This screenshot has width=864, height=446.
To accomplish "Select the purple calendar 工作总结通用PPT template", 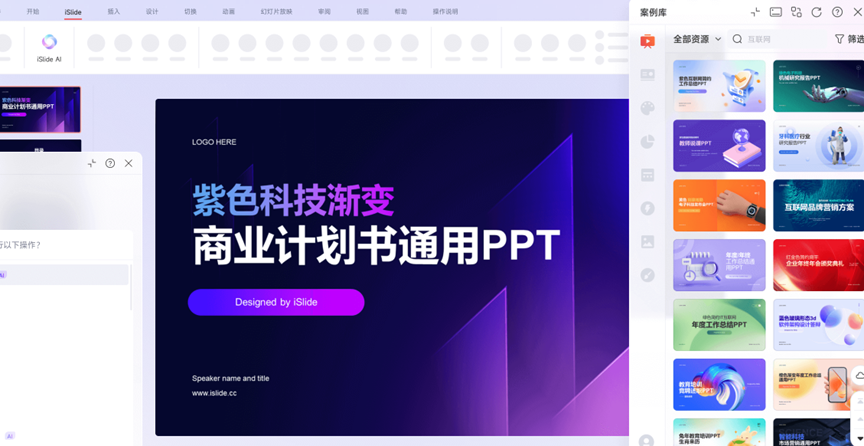I will point(719,265).
